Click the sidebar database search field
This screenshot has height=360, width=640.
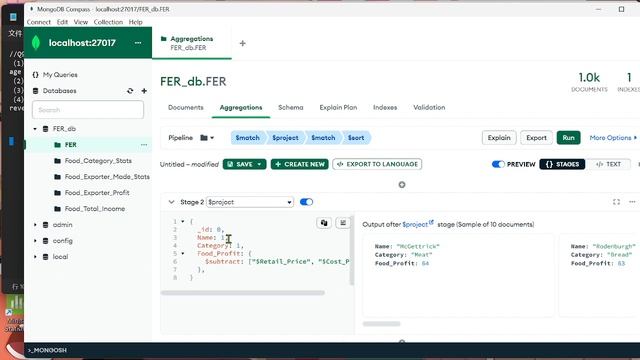(x=88, y=110)
